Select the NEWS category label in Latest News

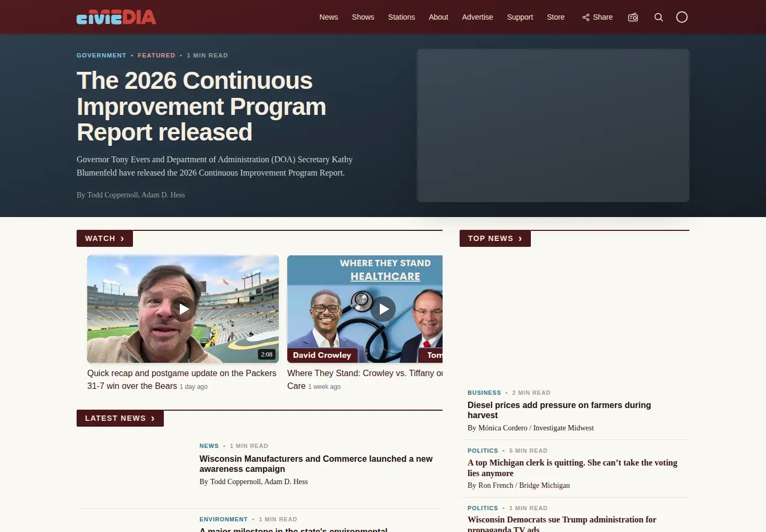pos(209,446)
